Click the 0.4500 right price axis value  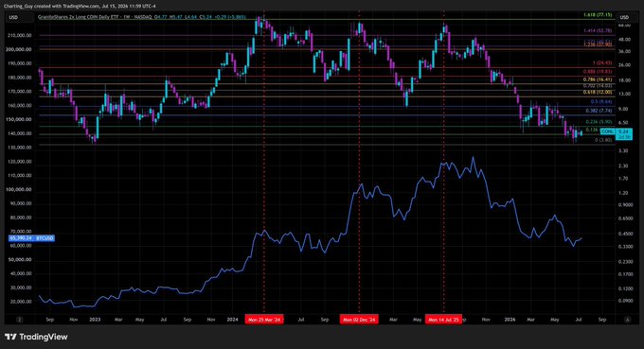pos(625,234)
